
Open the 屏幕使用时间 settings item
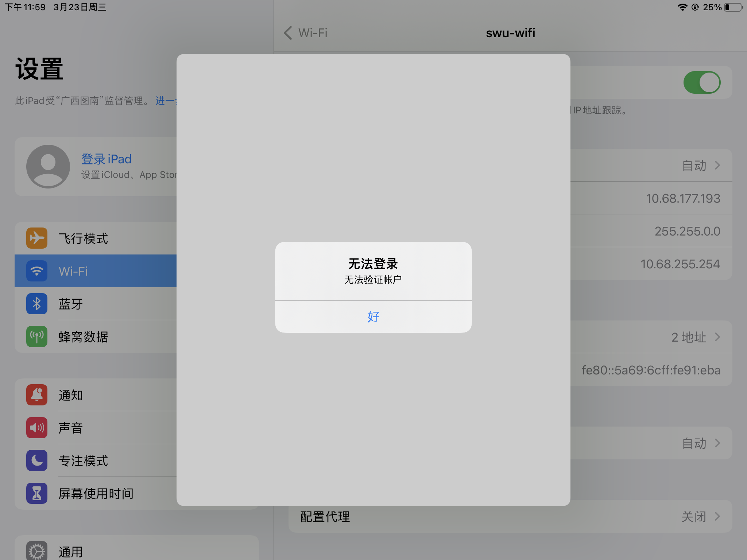[96, 494]
